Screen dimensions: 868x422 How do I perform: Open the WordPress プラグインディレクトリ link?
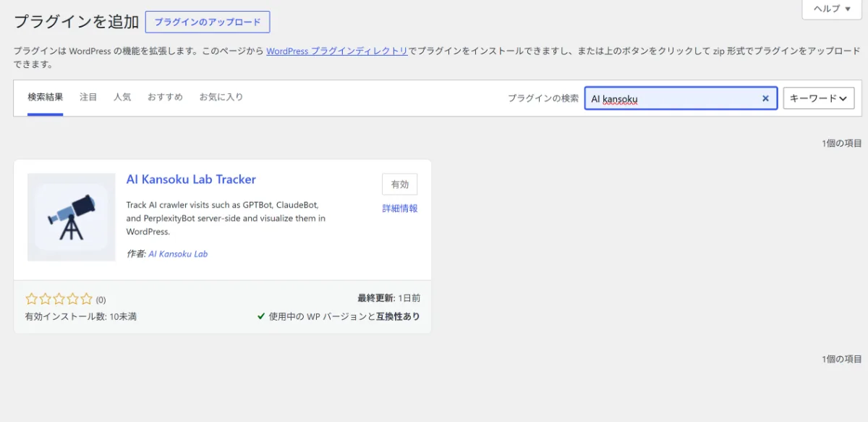(x=337, y=51)
